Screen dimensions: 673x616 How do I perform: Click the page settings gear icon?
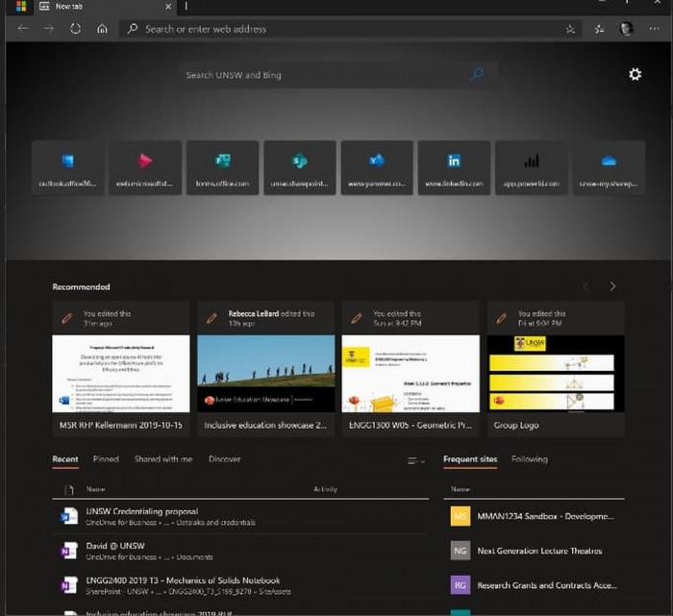tap(635, 74)
